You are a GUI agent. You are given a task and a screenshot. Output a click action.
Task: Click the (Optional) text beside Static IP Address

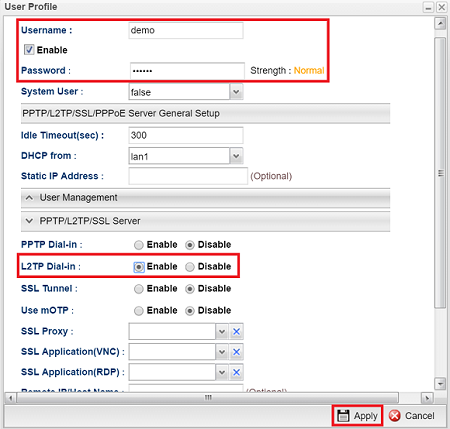coord(271,176)
